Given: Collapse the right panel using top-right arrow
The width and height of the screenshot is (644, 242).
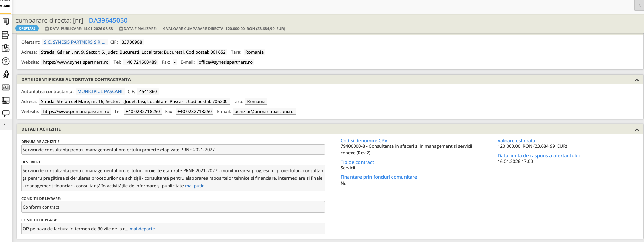Looking at the screenshot, I should point(639,5).
